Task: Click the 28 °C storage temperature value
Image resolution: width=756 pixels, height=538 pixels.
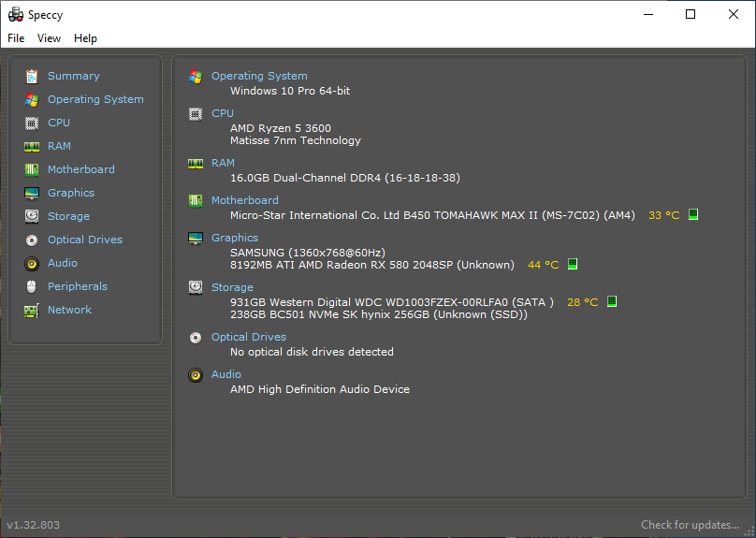Action: click(582, 302)
